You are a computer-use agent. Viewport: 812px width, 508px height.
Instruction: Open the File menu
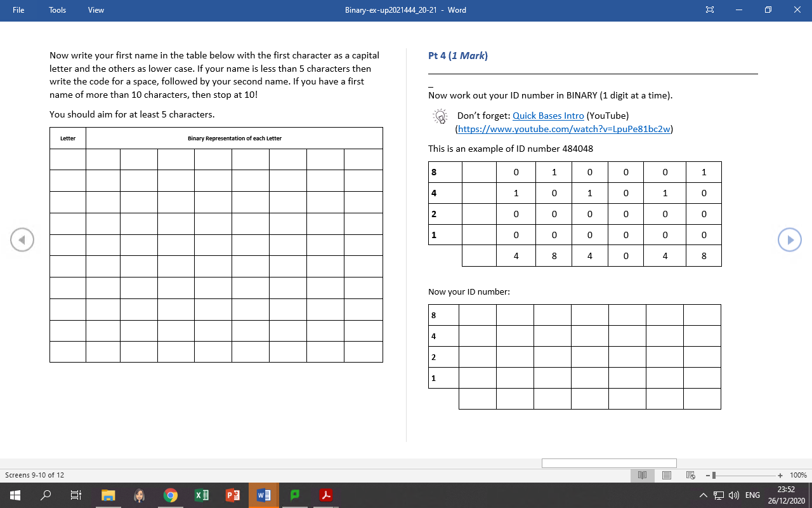(x=18, y=10)
